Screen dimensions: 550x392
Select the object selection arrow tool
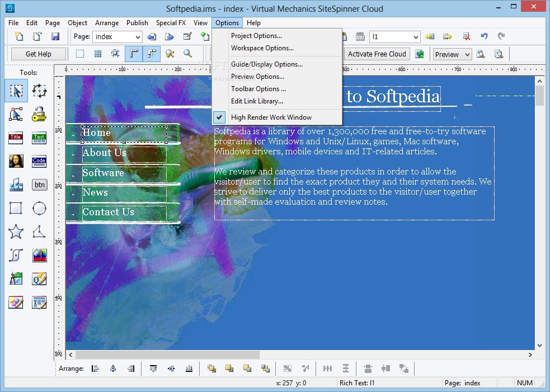(16, 91)
